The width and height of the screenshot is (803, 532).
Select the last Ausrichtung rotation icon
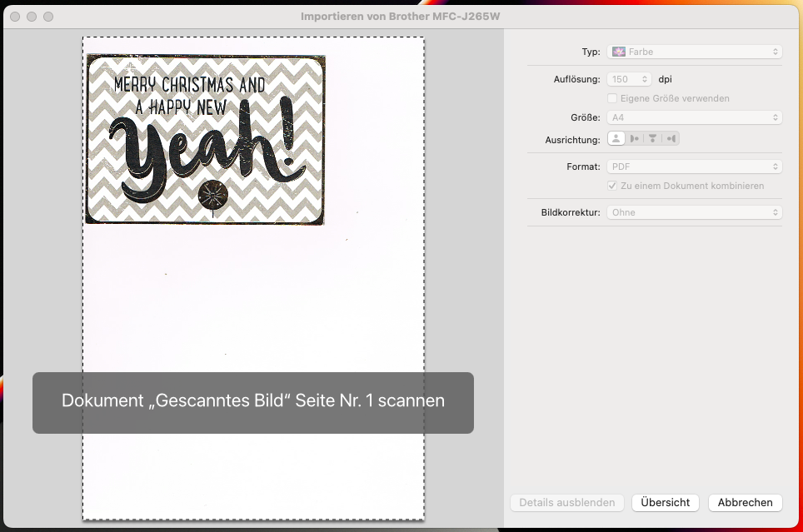tap(671, 138)
